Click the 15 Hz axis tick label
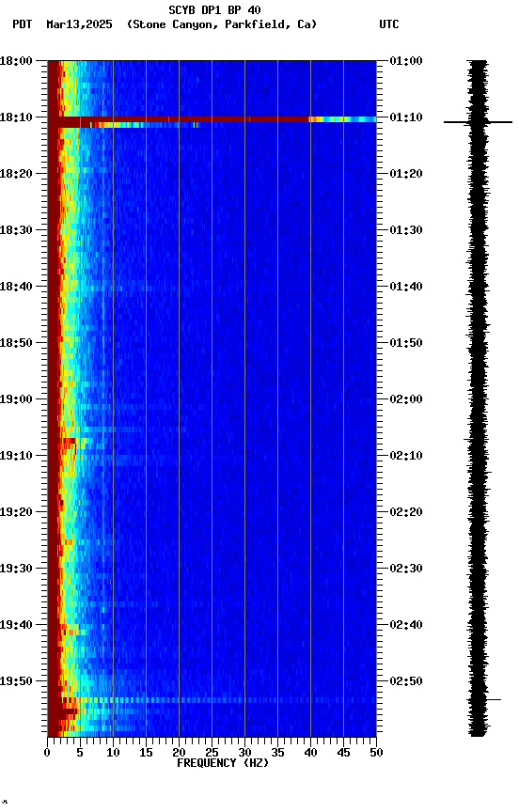 click(x=146, y=753)
